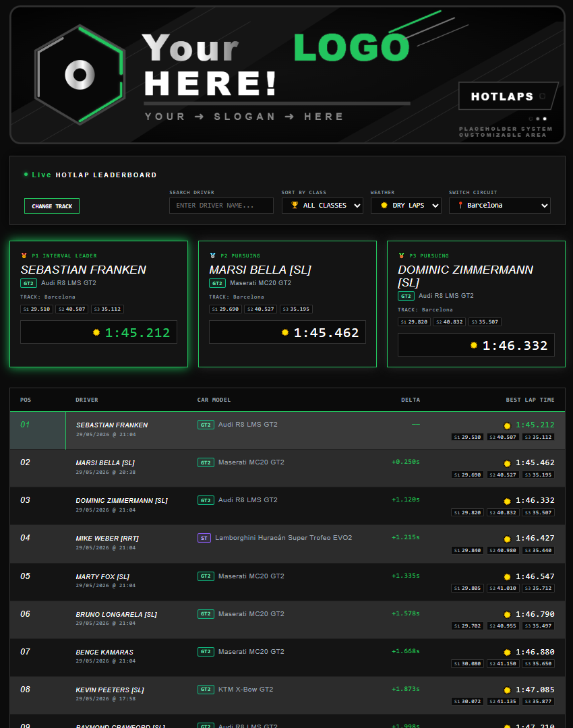
Task: Select Sebastian Franken in leaderboard row 01
Action: (112, 425)
